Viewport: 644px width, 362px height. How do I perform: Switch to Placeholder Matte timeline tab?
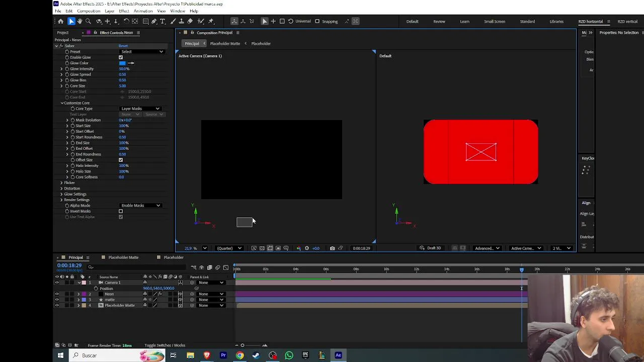pos(123,257)
